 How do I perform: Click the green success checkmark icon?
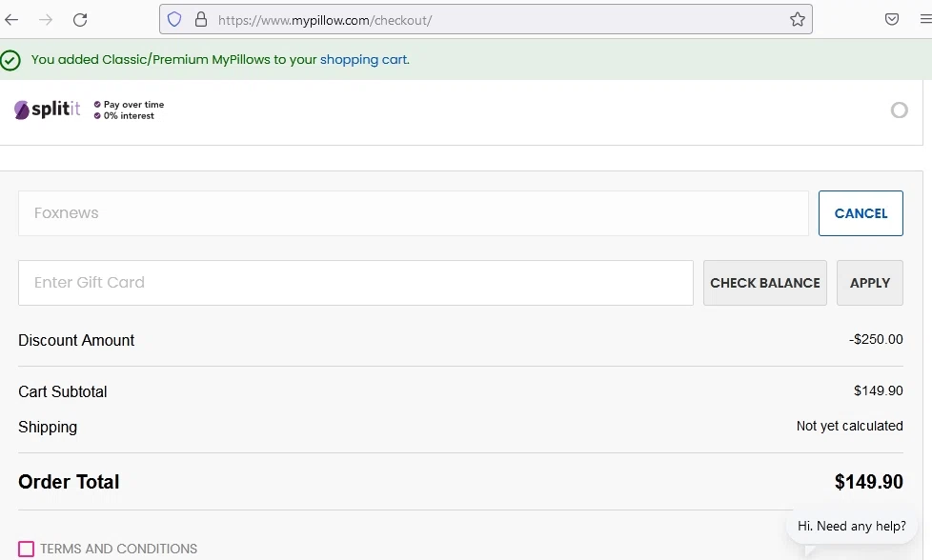tap(10, 60)
